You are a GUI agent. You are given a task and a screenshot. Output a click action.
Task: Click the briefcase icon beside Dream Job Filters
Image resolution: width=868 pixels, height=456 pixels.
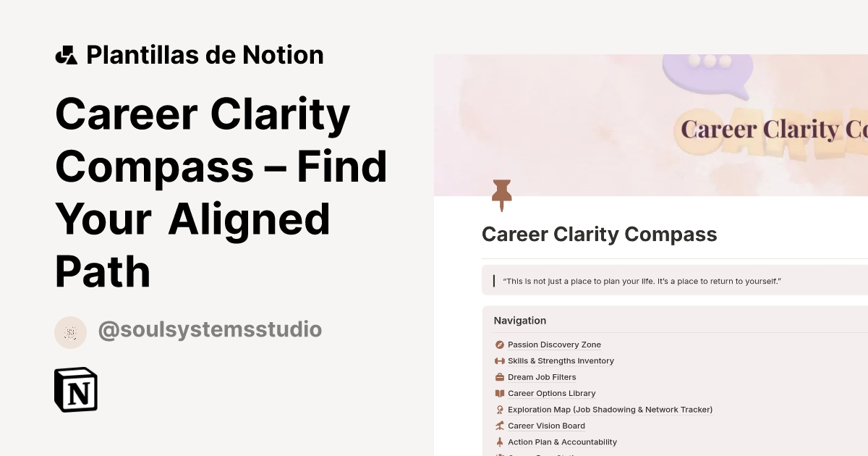point(499,377)
